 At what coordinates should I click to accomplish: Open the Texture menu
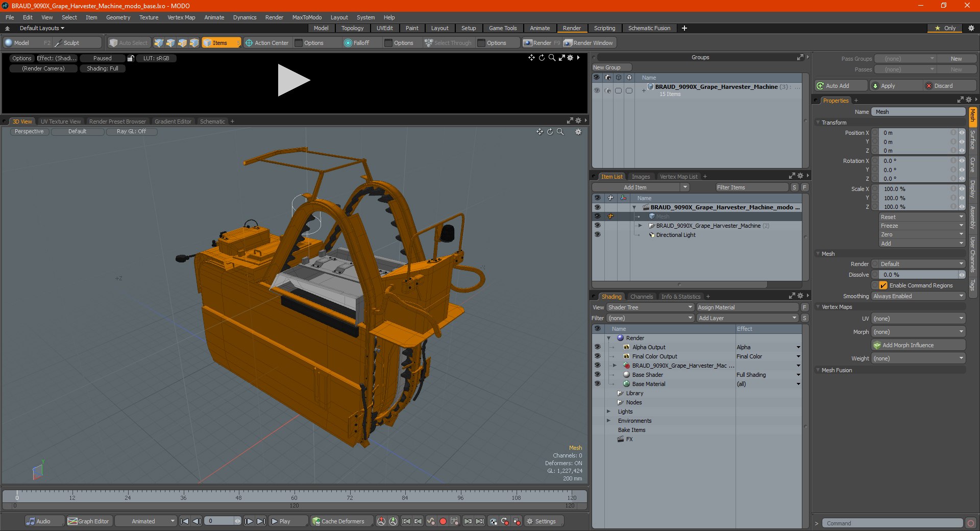click(149, 17)
